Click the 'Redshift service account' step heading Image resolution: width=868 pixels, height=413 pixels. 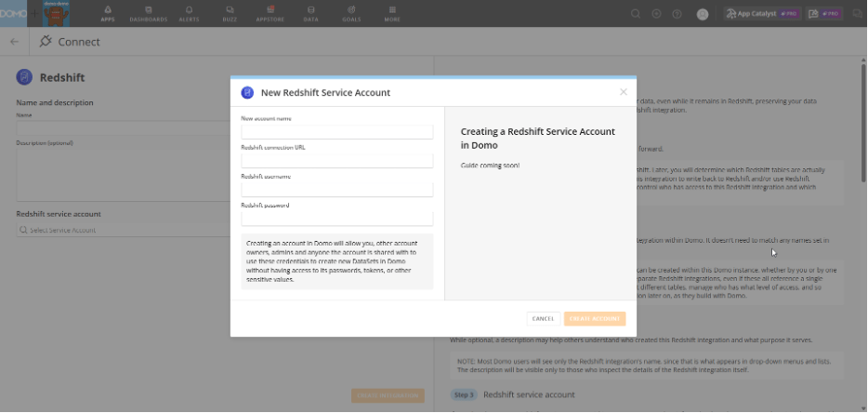point(529,394)
